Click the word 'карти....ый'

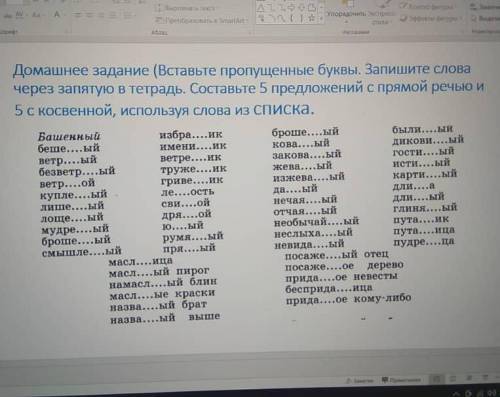point(425,174)
